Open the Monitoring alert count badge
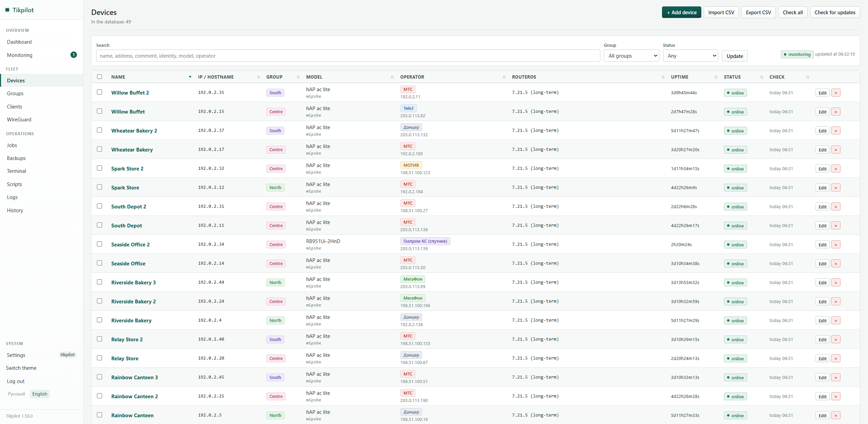 (x=74, y=55)
